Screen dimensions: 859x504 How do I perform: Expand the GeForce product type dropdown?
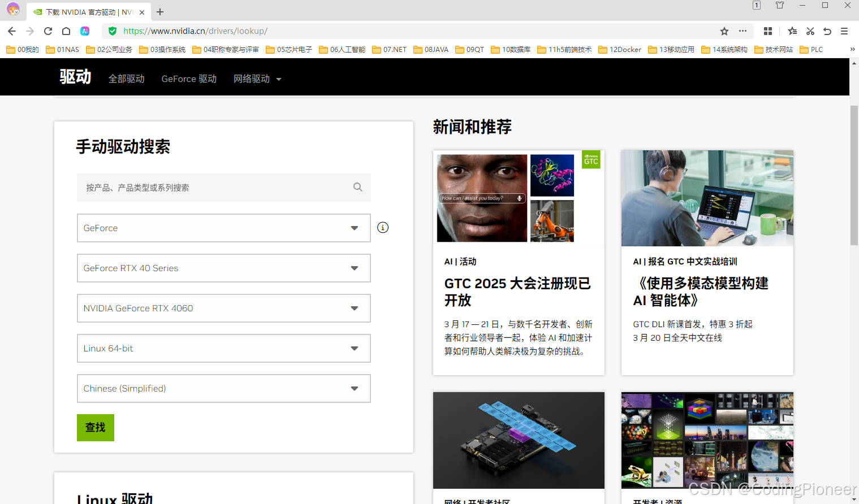coord(224,228)
